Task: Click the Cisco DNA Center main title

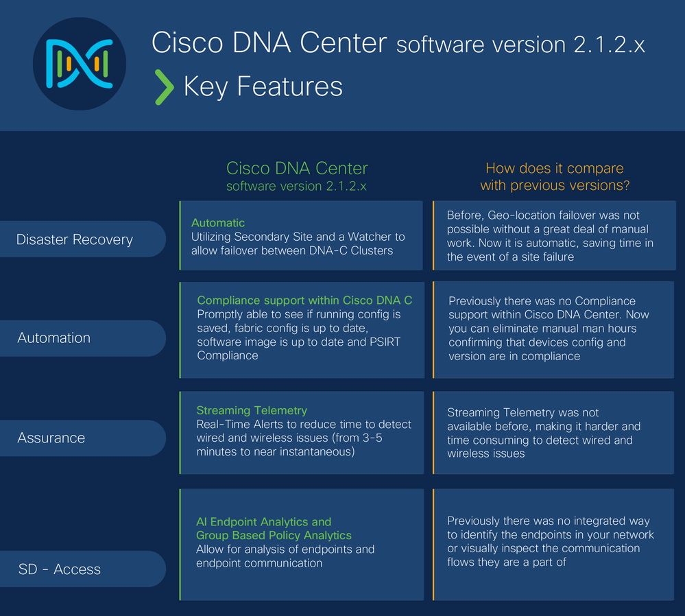Action: coord(269,43)
